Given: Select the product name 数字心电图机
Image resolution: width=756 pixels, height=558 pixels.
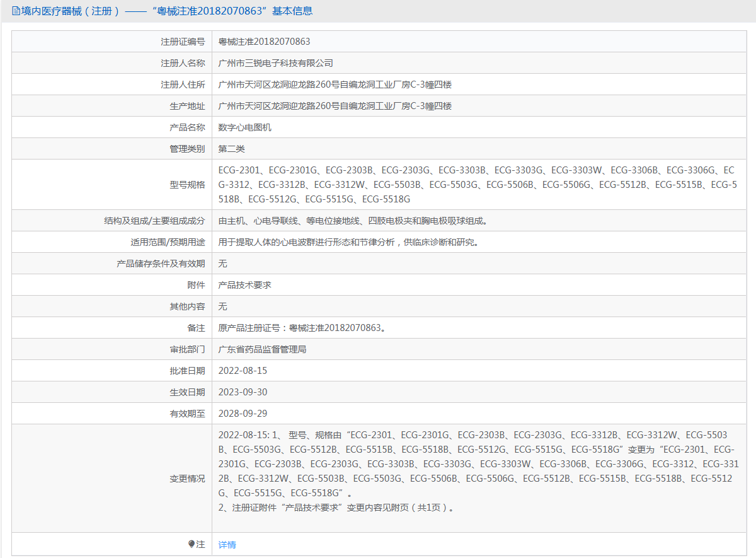Looking at the screenshot, I should 244,127.
